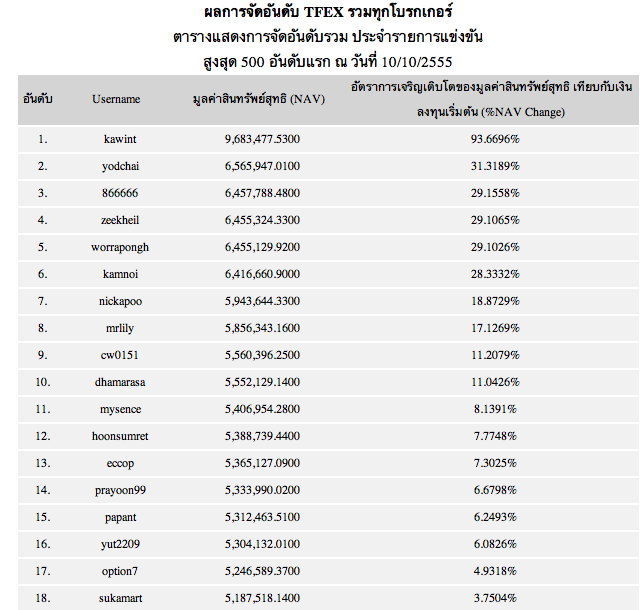
Task: Select username yodchai in the table
Action: click(120, 166)
